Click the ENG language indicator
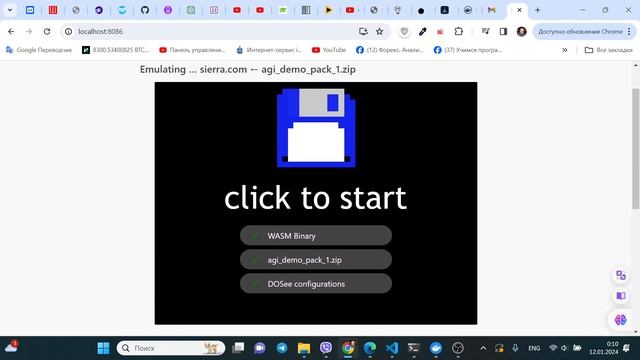The height and width of the screenshot is (360, 640). point(534,348)
